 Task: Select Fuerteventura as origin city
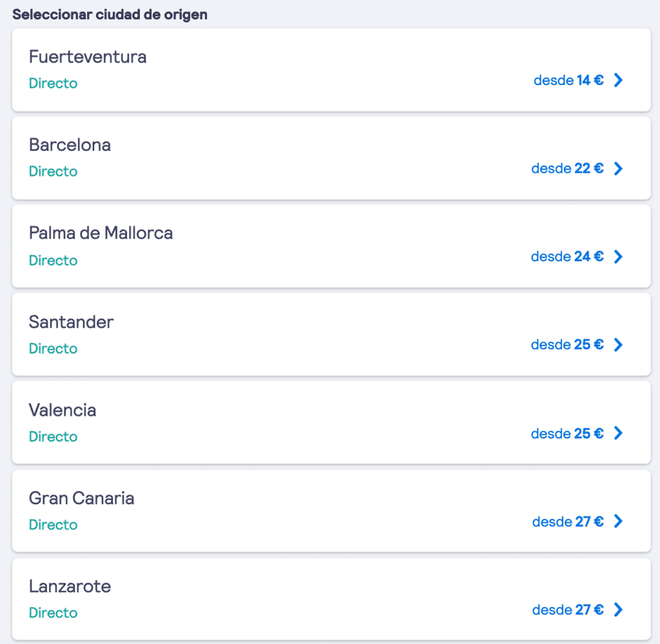(x=88, y=57)
